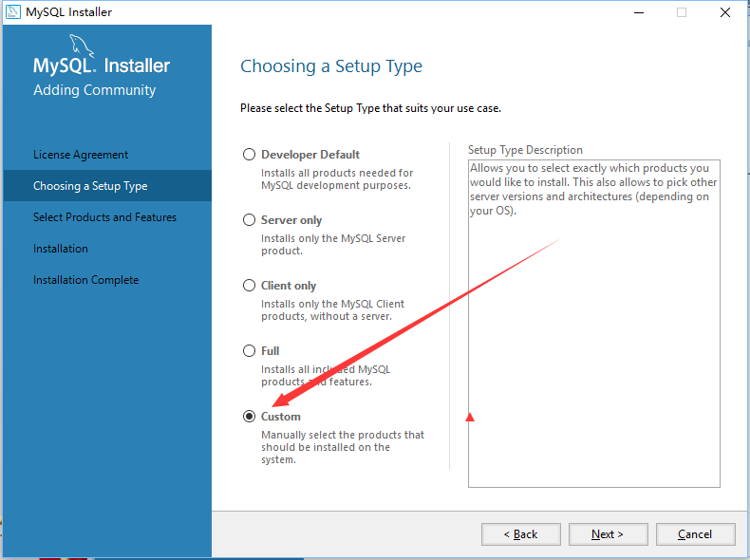The width and height of the screenshot is (750, 560).
Task: Click the Next button
Action: 608,534
